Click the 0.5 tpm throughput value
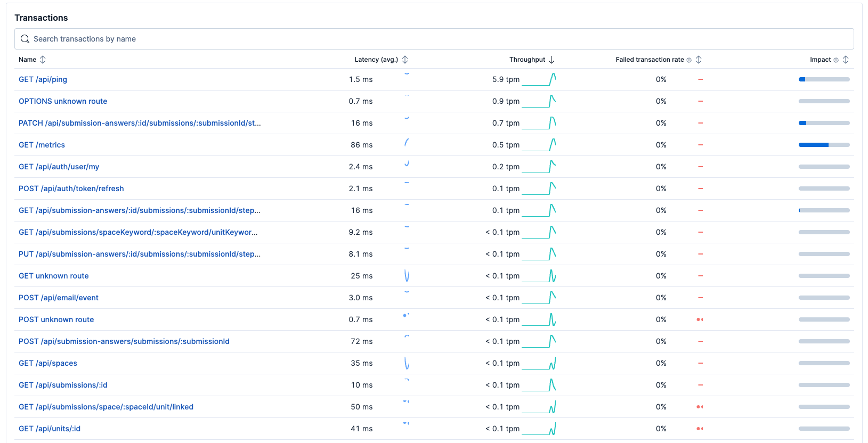Screen dimensions: 868x443 506,145
